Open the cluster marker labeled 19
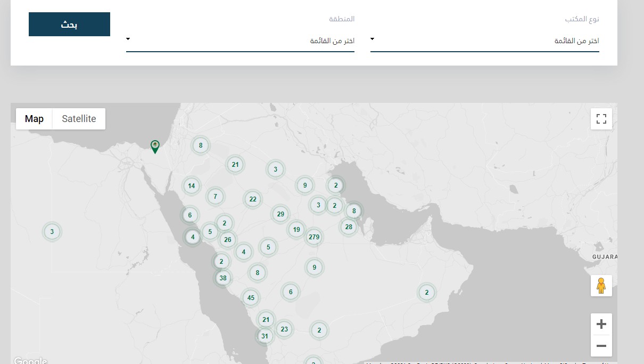This screenshot has width=644, height=364. click(296, 230)
